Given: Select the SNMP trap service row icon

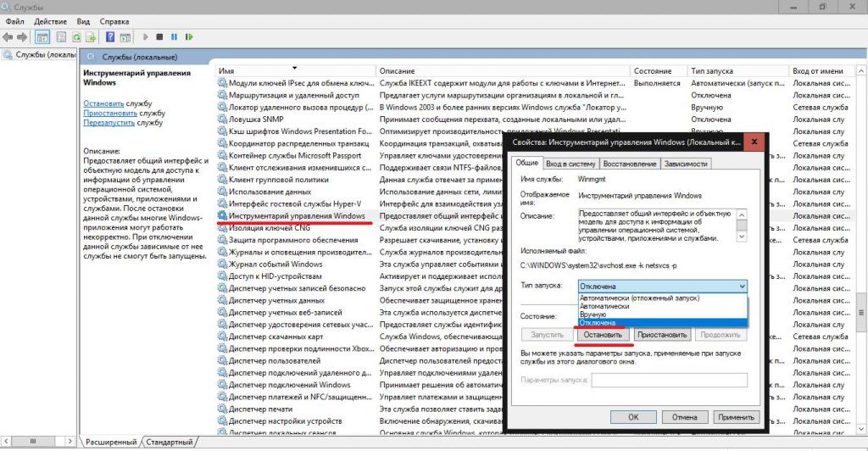Looking at the screenshot, I should coord(223,120).
